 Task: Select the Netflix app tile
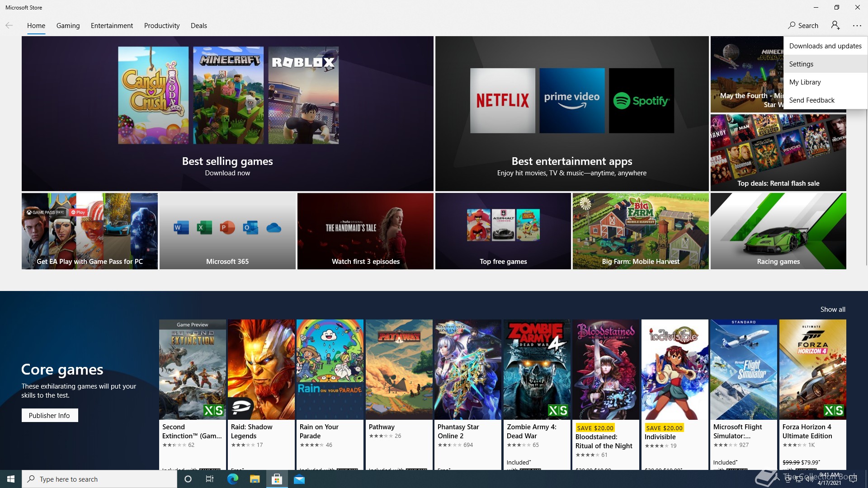[x=502, y=100]
